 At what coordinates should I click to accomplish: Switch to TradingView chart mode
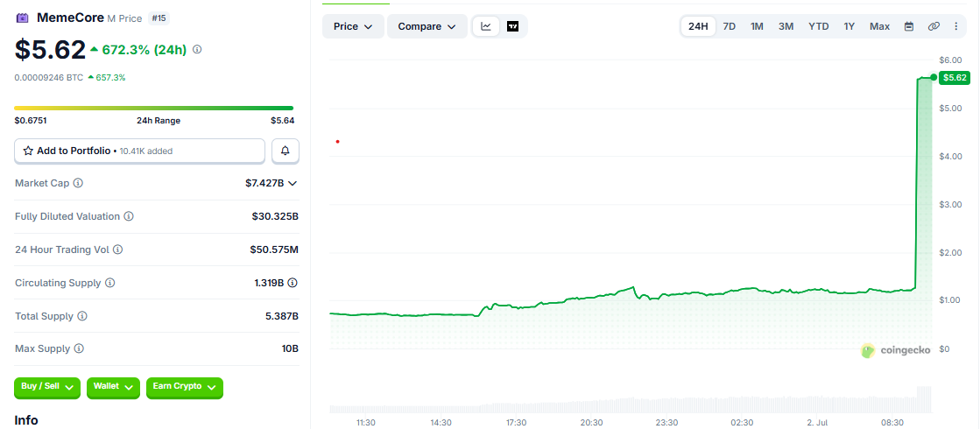pos(513,26)
